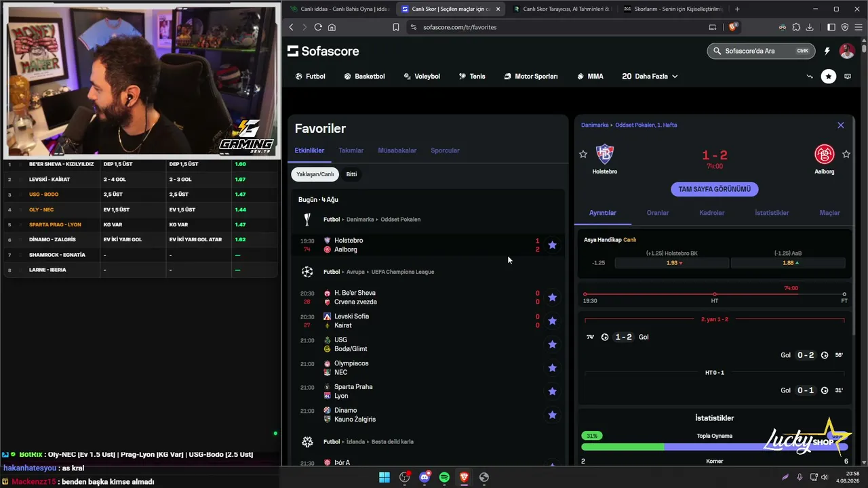Unfavorite the H. Be'er Sheva vs Crvena zvezda star
Image resolution: width=868 pixels, height=488 pixels.
coord(552,298)
